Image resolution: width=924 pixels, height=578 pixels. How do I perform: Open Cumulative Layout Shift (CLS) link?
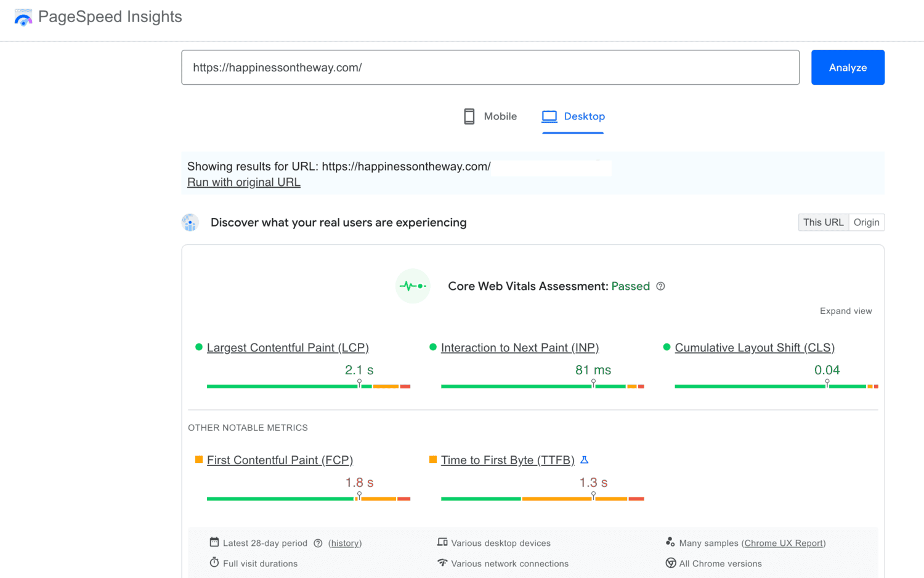pyautogui.click(x=755, y=348)
